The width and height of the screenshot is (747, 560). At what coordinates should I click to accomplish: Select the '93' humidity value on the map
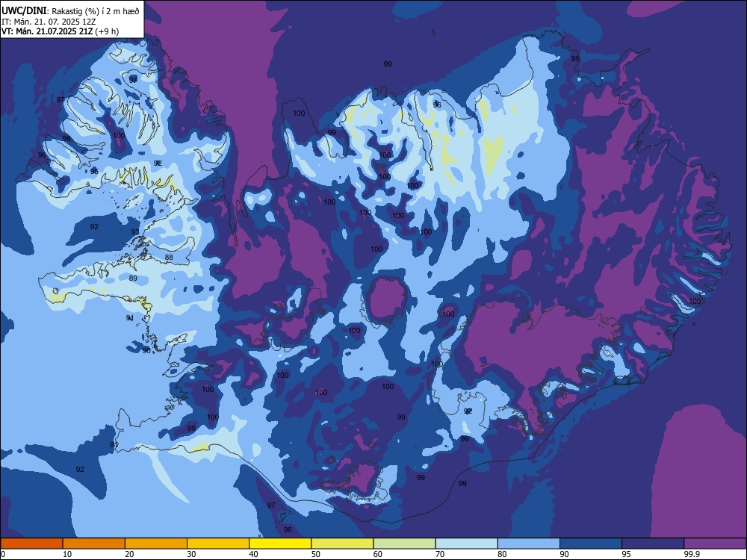(x=135, y=232)
